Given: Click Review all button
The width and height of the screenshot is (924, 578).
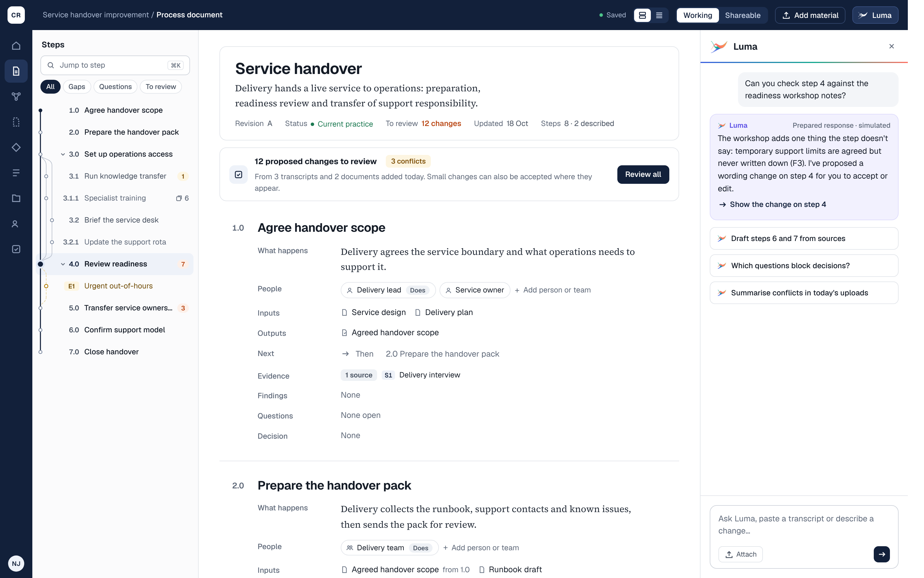Looking at the screenshot, I should [643, 174].
